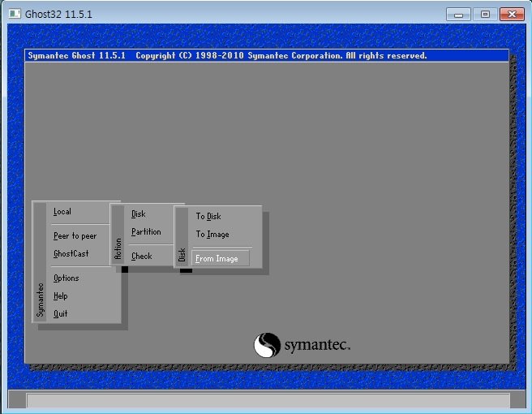Close the Ghost32 11.5.1 window
Screen dimensions: 532x414
[x=512, y=15]
